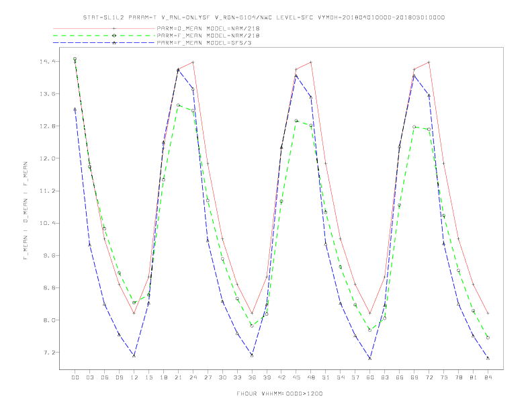Click x-axis tick label 51
This screenshot has width=532, height=411.
tap(326, 377)
